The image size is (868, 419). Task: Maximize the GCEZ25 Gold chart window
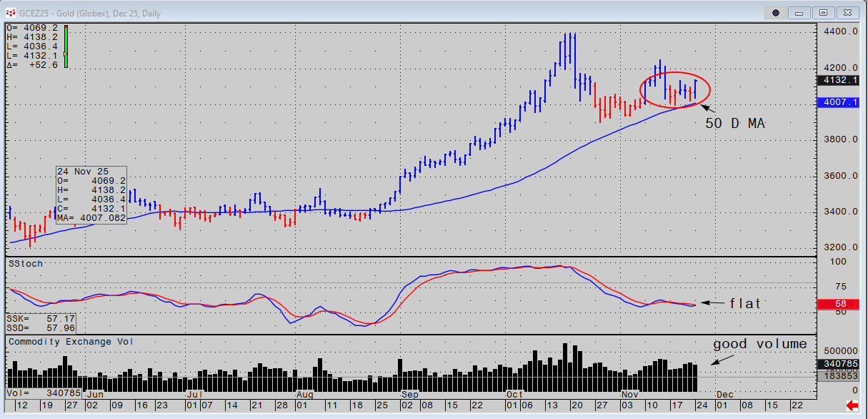(824, 12)
